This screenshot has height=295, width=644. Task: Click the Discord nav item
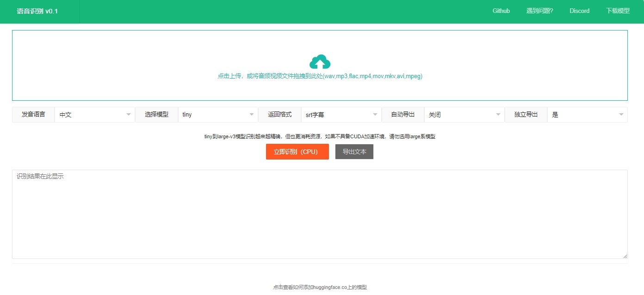coord(579,11)
